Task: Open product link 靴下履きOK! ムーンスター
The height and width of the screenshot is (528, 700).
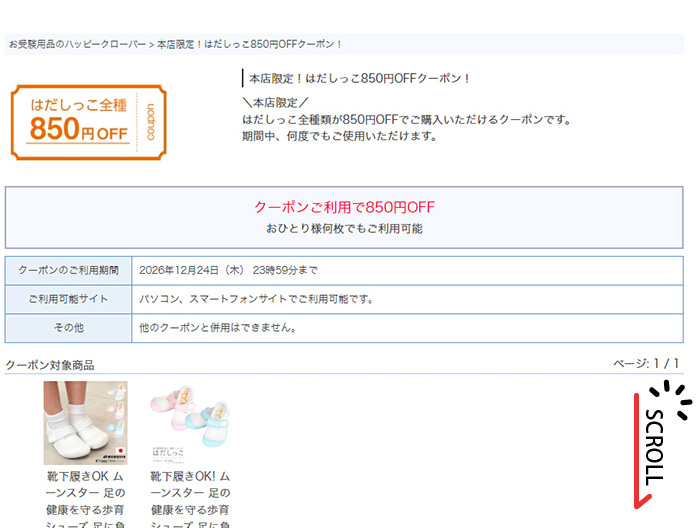Action: point(190,499)
